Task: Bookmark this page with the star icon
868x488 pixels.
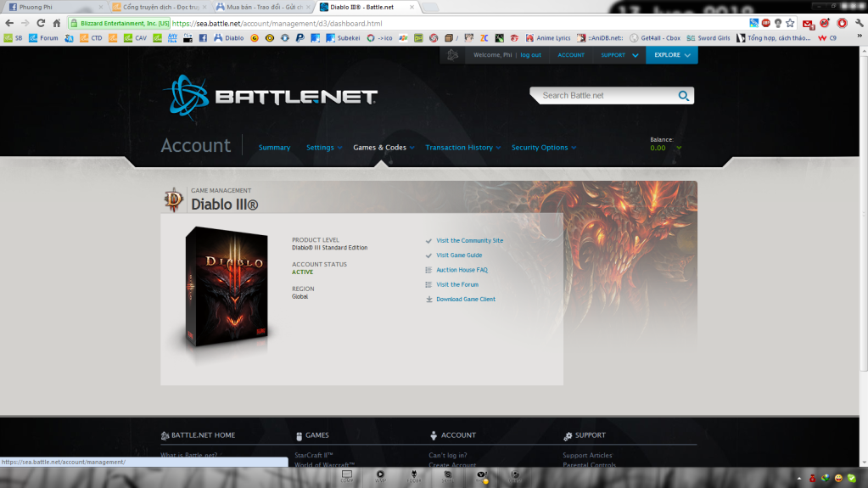Action: coord(790,23)
